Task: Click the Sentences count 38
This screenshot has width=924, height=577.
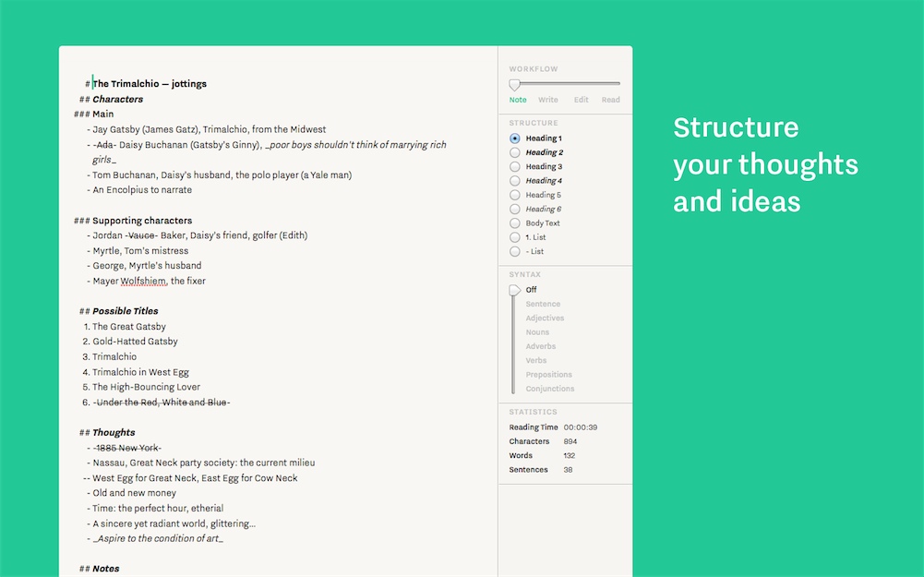Action: (568, 470)
